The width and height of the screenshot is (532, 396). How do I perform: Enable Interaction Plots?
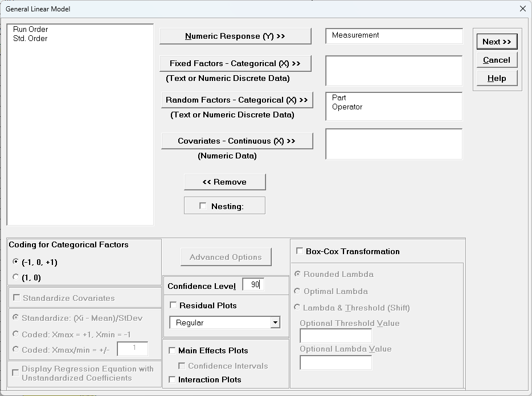pyautogui.click(x=173, y=379)
